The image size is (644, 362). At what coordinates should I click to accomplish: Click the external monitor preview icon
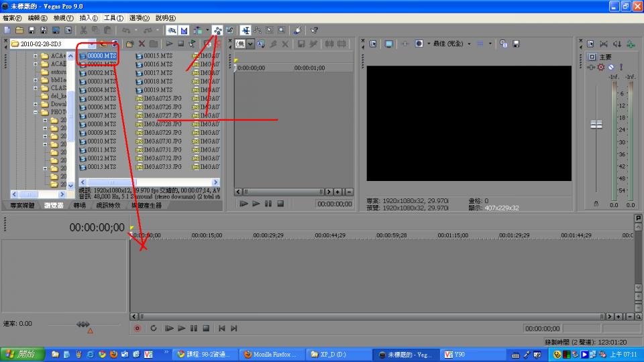[x=388, y=44]
